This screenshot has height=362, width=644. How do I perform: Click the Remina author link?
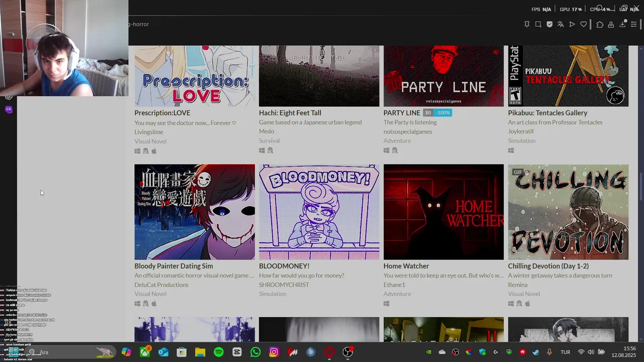tap(518, 285)
